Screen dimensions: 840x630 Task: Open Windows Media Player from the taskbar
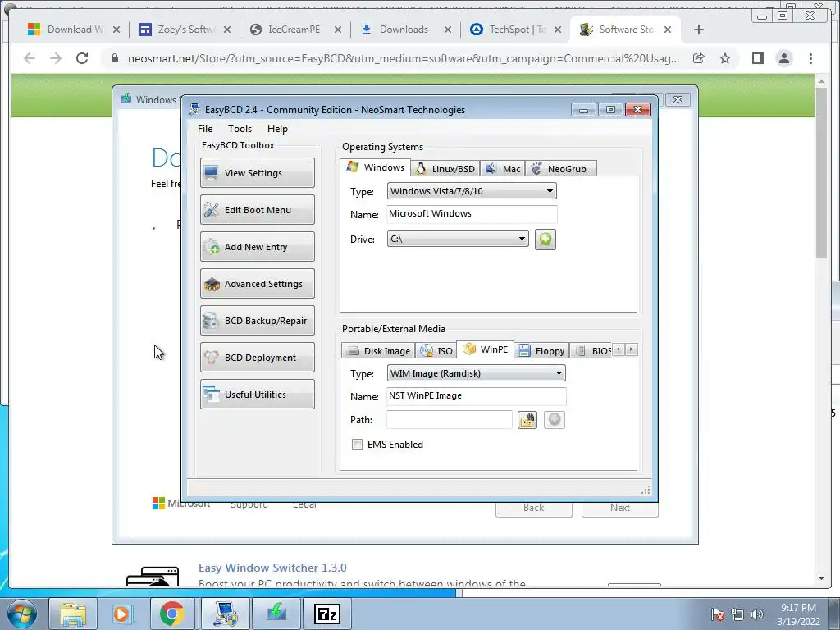pos(121,614)
